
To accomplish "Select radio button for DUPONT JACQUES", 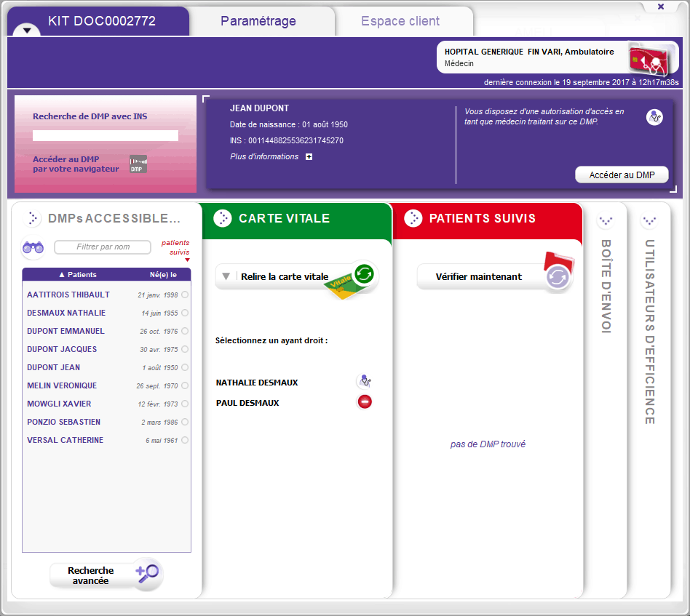I will [x=185, y=349].
